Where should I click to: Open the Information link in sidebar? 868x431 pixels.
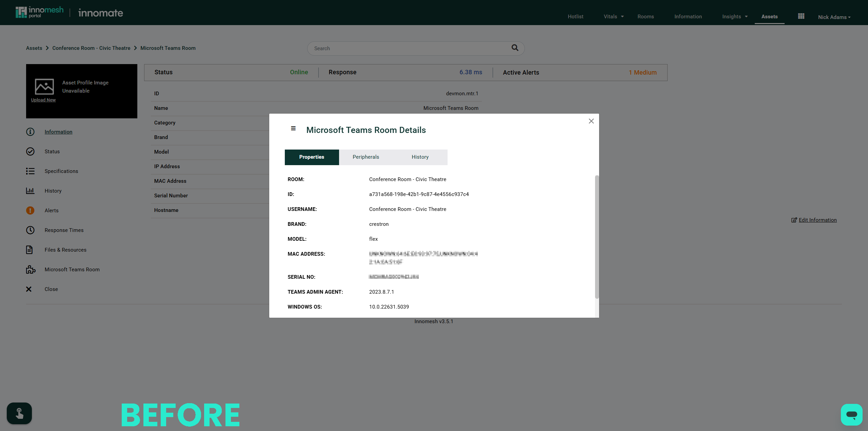click(x=59, y=132)
